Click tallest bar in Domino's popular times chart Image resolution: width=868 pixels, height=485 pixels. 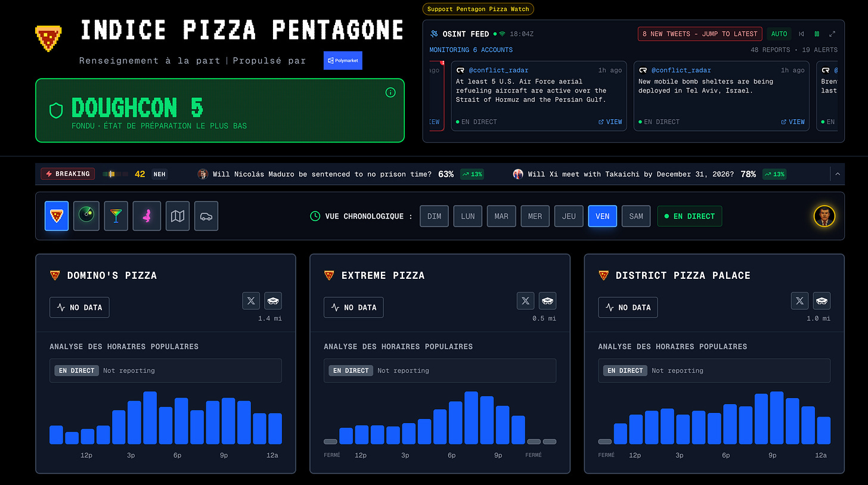point(150,418)
